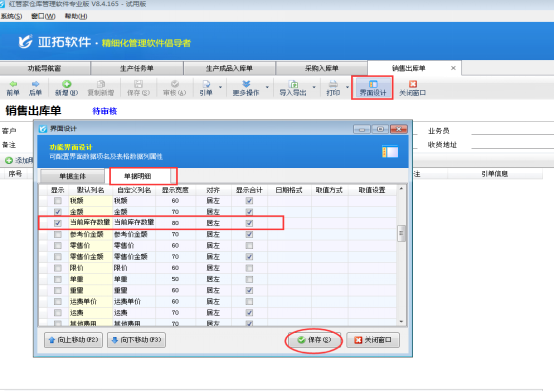Click the 打印 print icon
The height and width of the screenshot is (391, 554).
333,84
